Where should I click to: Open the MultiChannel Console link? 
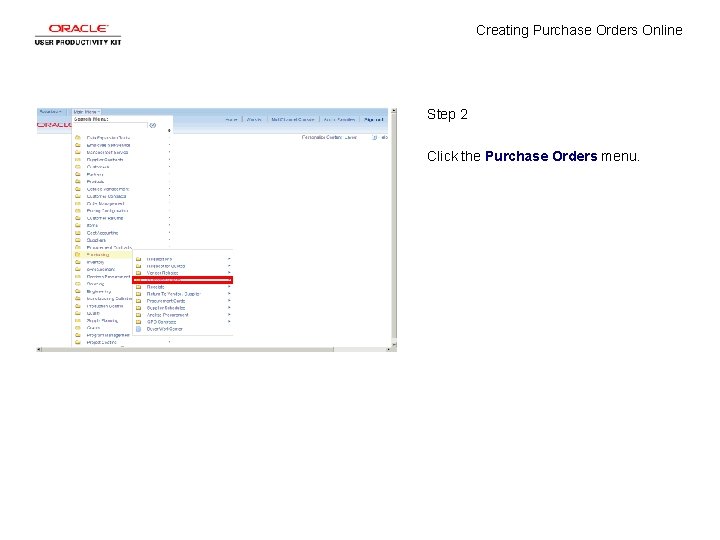point(292,119)
